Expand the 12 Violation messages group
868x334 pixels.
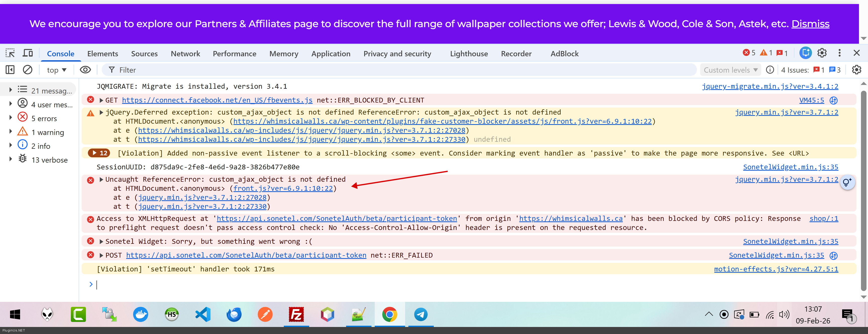coord(99,153)
